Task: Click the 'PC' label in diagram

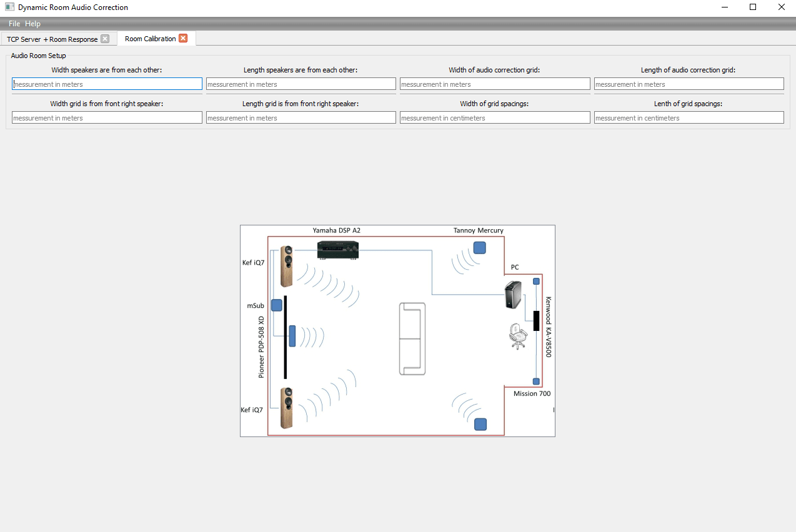Action: [x=515, y=267]
